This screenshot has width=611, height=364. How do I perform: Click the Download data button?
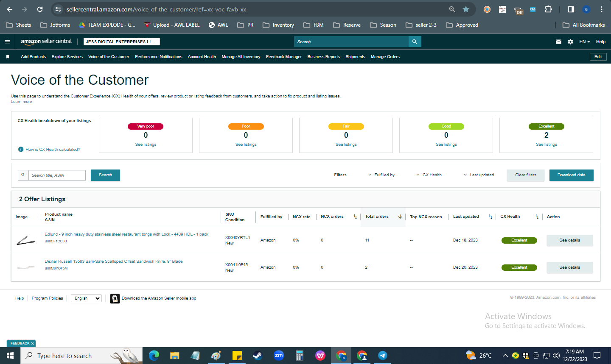point(572,175)
